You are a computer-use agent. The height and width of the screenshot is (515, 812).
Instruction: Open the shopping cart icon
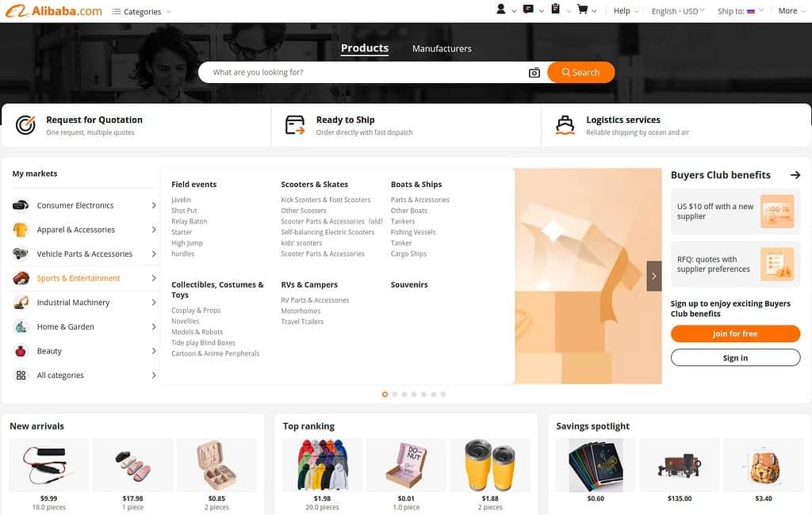coord(583,10)
